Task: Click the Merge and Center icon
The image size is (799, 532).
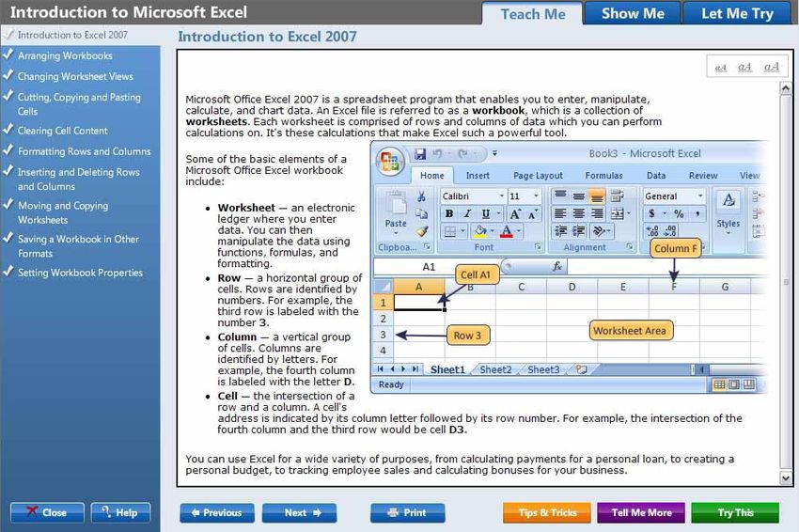Action: click(x=617, y=214)
